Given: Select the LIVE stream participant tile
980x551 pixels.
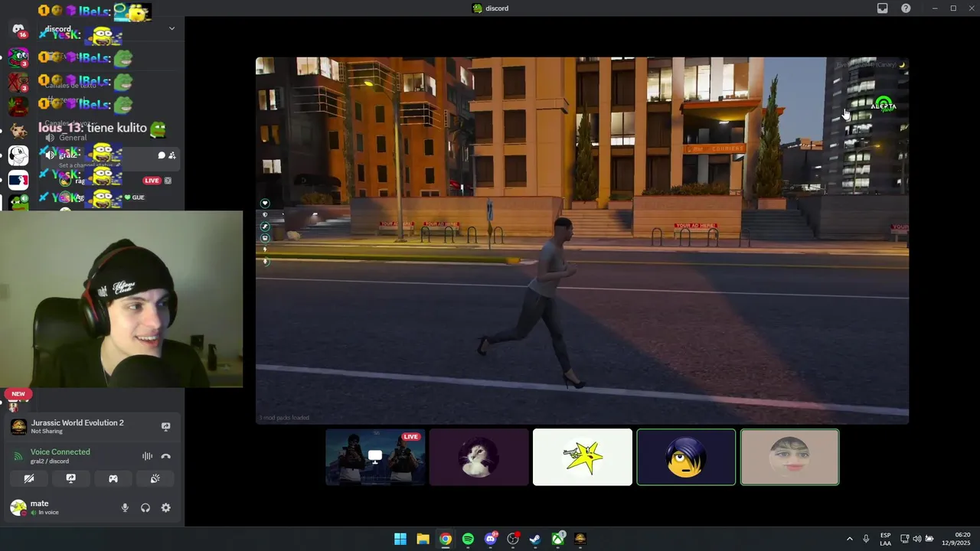Looking at the screenshot, I should (375, 457).
